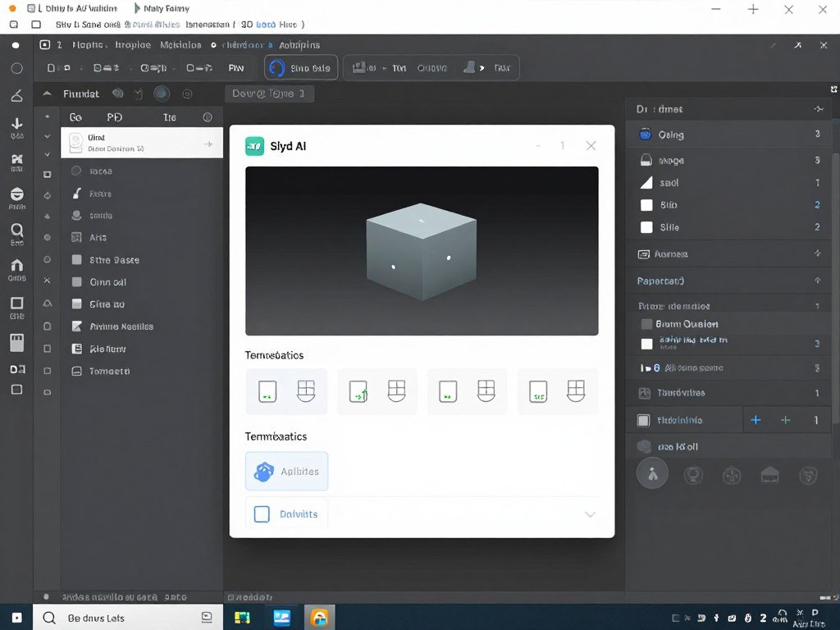840x630 pixels.
Task: Click the cube icon next to Flundat title
Action: [x=118, y=94]
